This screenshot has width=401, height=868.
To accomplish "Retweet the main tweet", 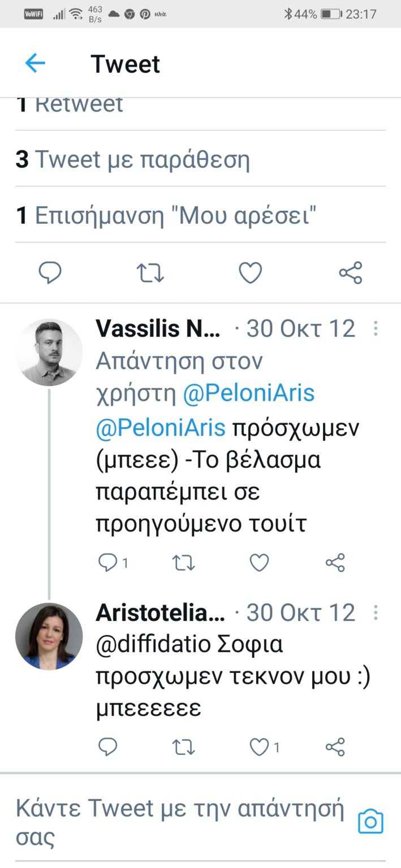I will pyautogui.click(x=150, y=273).
